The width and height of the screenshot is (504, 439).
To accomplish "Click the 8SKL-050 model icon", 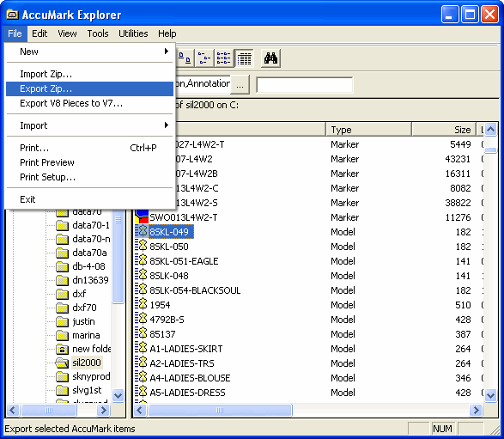I will 141,247.
